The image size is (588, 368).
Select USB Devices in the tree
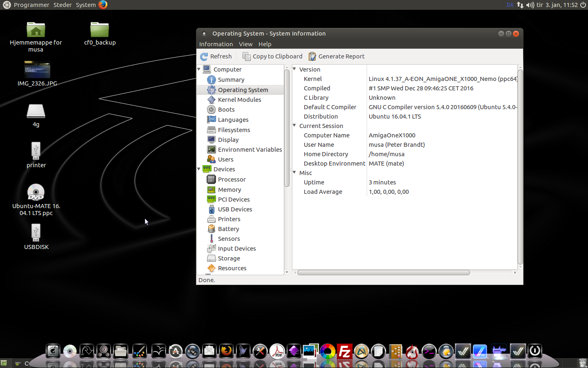pos(235,209)
